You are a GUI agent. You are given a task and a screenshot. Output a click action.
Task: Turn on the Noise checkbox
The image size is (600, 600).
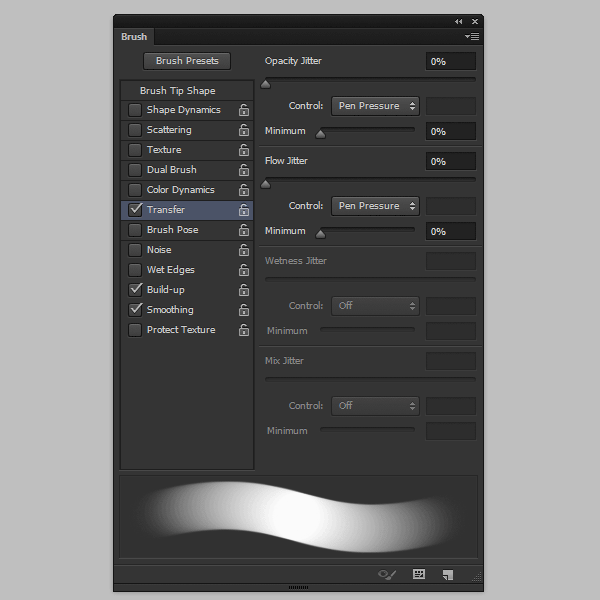coord(135,250)
